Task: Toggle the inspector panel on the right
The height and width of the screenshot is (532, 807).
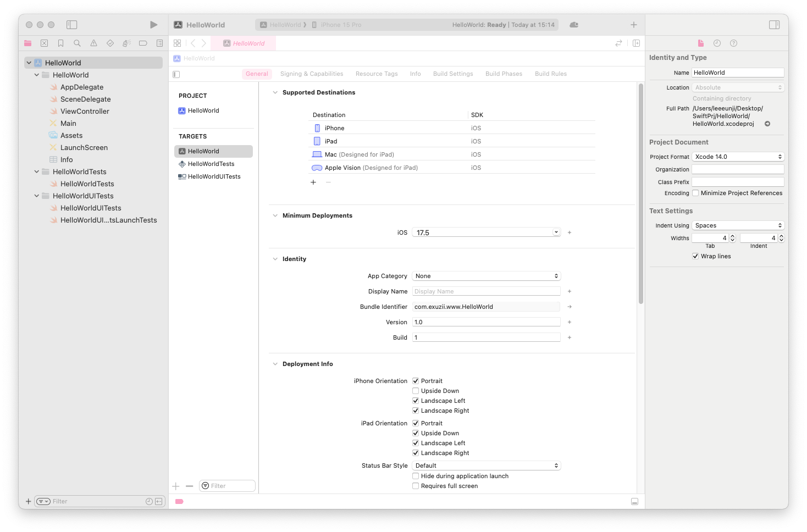Action: click(775, 25)
